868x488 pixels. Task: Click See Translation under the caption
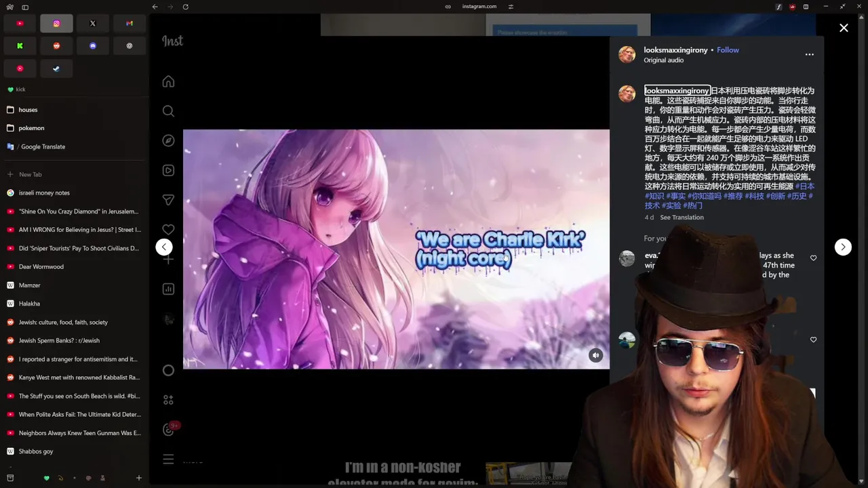(682, 218)
